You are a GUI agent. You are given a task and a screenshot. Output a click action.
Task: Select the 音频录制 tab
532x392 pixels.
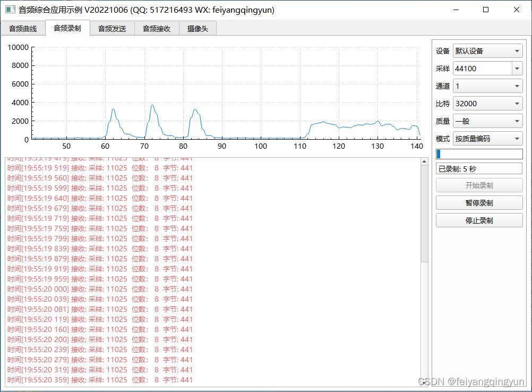coord(67,28)
